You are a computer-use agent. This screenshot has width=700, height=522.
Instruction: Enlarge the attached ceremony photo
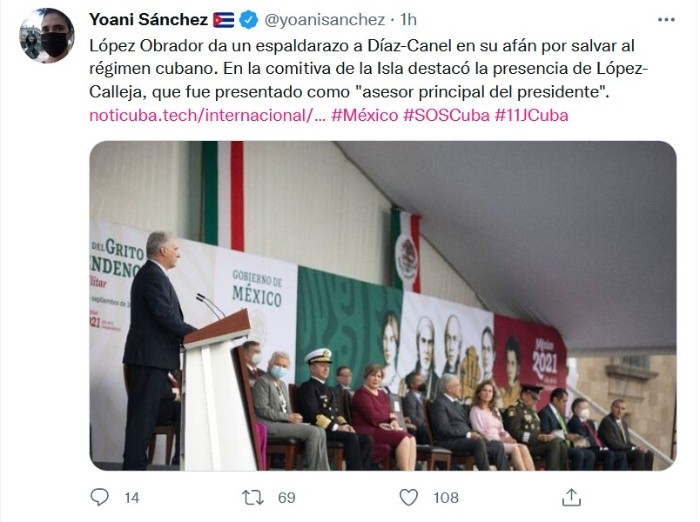click(x=383, y=305)
